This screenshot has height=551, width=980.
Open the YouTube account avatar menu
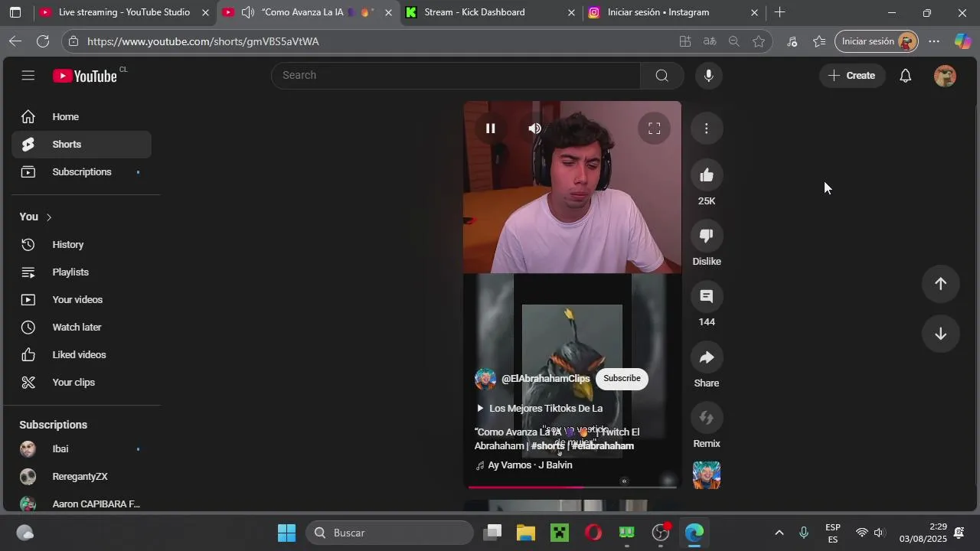coord(946,76)
